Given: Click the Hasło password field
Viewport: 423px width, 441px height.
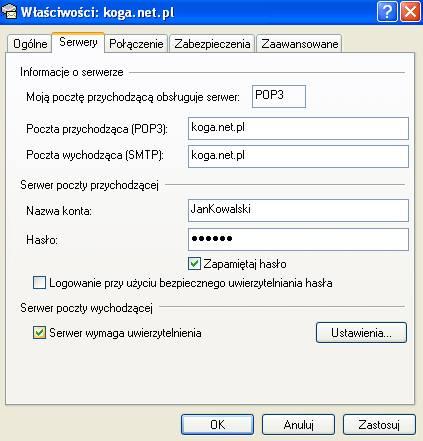Looking at the screenshot, I should pyautogui.click(x=298, y=239).
